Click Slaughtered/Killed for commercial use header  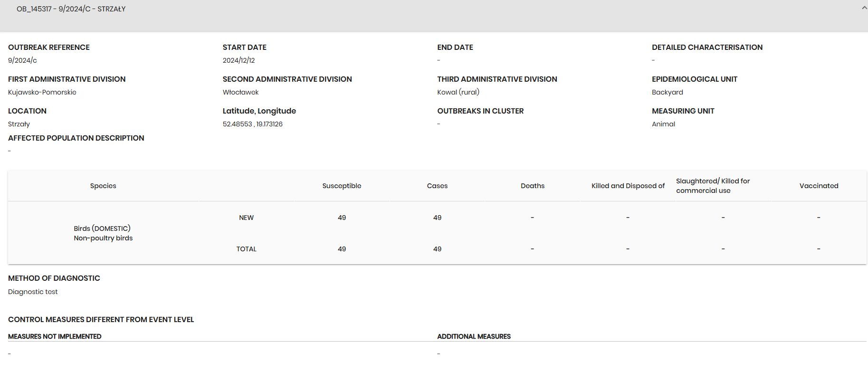pos(713,186)
